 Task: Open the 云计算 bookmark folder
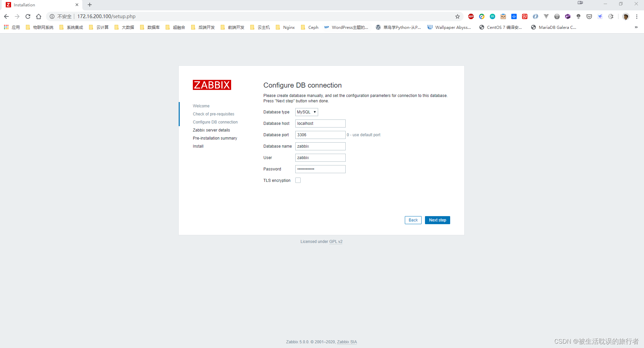pos(99,28)
